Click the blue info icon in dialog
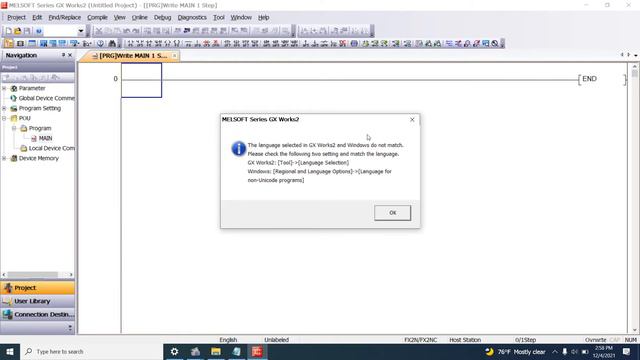This screenshot has height=360, width=640. (238, 149)
